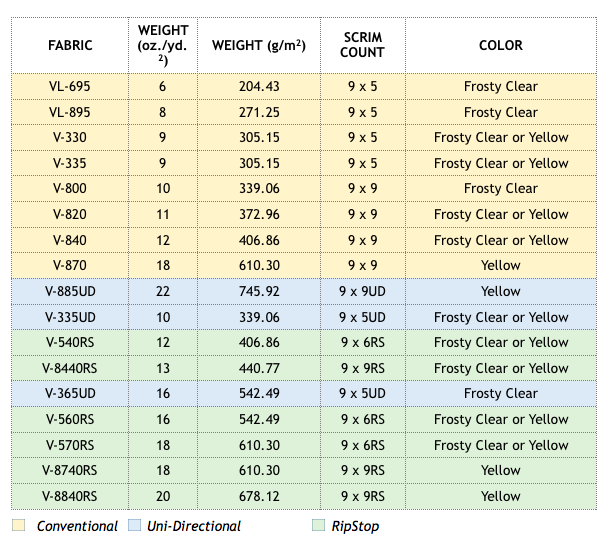Select the COLOR column header
Viewport: 609px width, 543px height.
[501, 45]
